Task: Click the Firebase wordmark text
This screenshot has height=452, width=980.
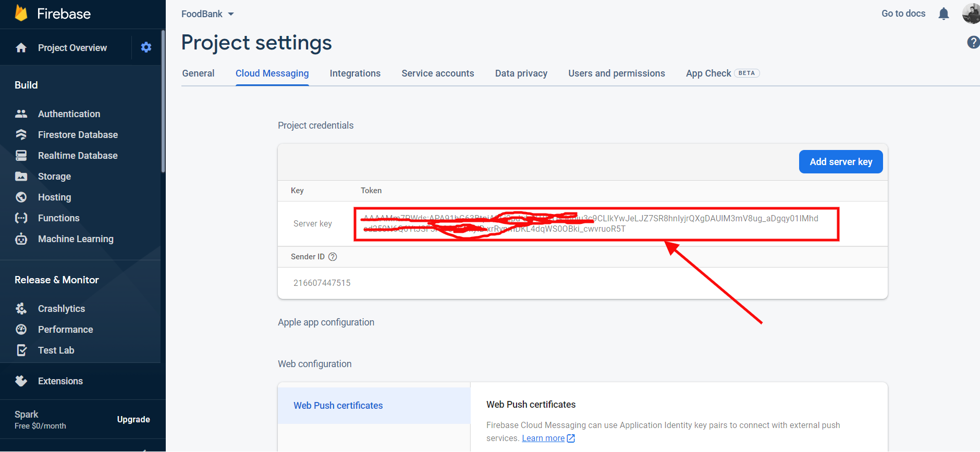Action: (x=64, y=14)
